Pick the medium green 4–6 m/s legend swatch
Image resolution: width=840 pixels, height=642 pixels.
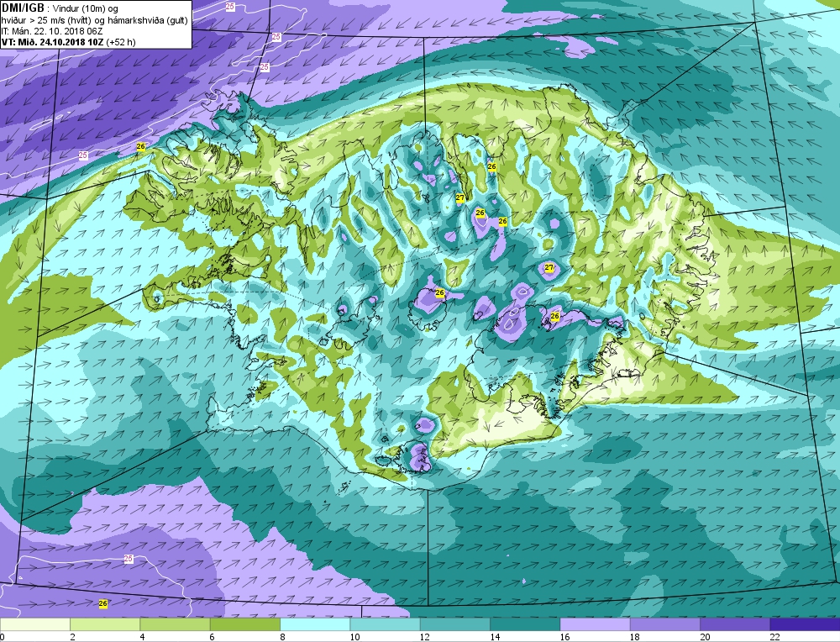tap(176, 624)
